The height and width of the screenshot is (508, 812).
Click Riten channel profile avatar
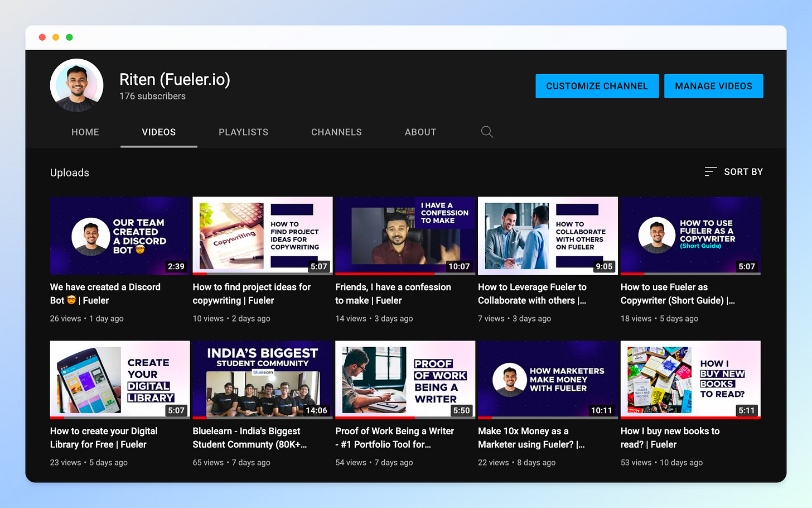pos(77,85)
